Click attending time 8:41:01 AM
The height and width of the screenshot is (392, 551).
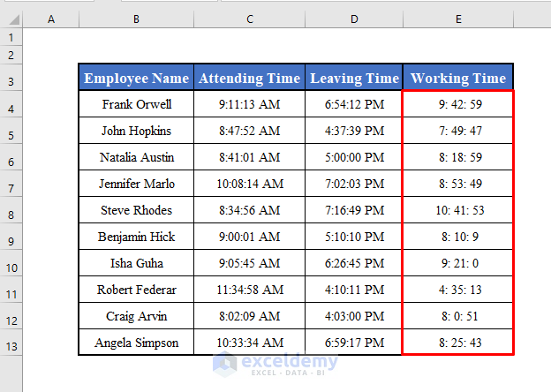(250, 157)
